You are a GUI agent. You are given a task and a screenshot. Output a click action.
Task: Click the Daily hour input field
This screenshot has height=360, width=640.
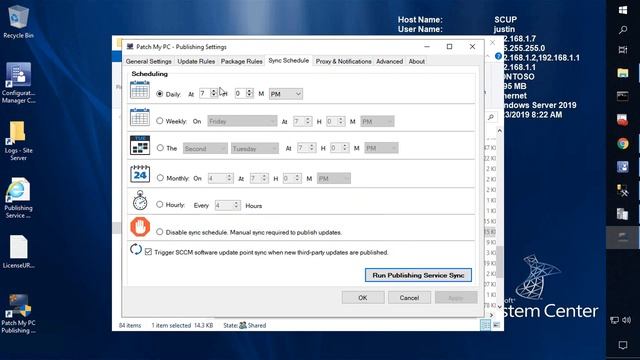point(204,93)
